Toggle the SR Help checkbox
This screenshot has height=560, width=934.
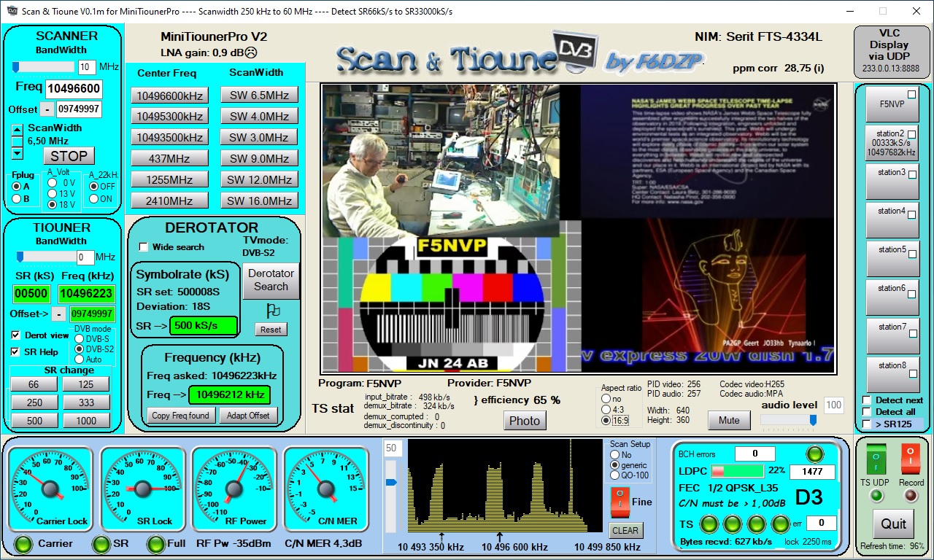16,352
